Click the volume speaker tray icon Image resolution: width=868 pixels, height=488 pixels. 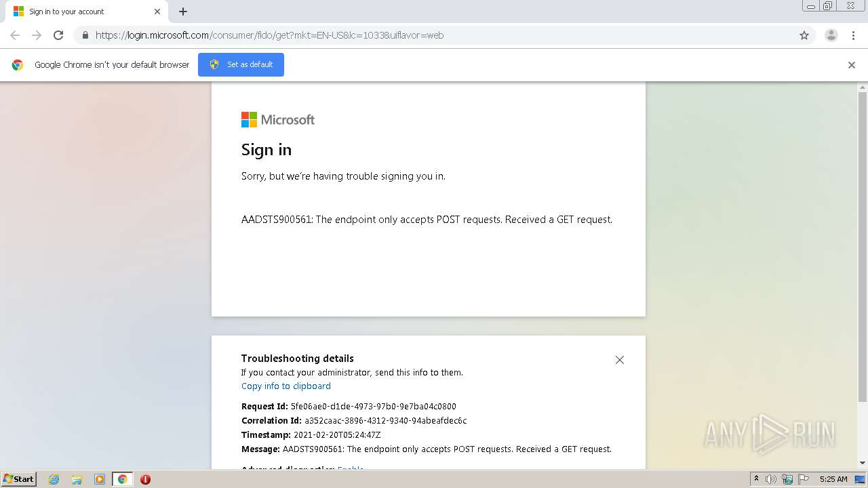771,479
